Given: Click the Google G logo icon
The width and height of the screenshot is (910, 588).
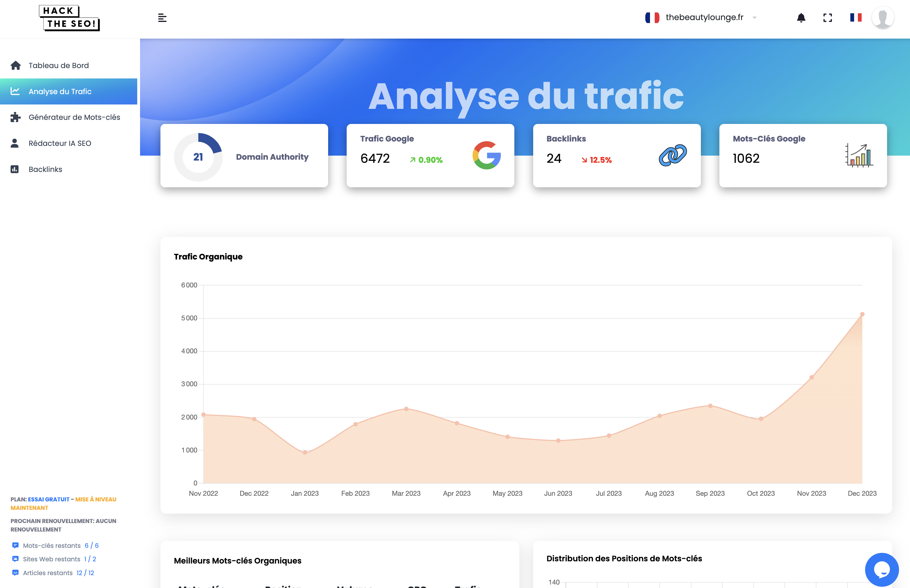Looking at the screenshot, I should [x=486, y=155].
